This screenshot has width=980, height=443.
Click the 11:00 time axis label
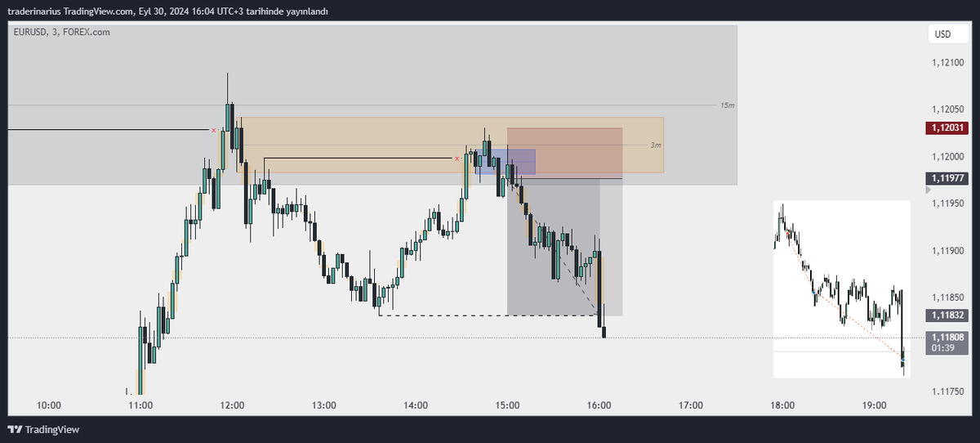click(x=140, y=405)
